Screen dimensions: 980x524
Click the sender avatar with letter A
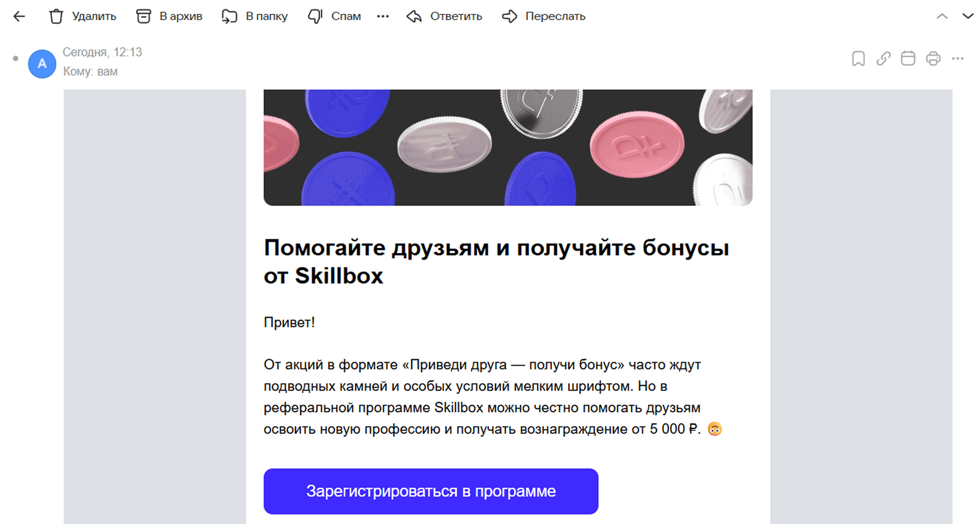tap(42, 64)
